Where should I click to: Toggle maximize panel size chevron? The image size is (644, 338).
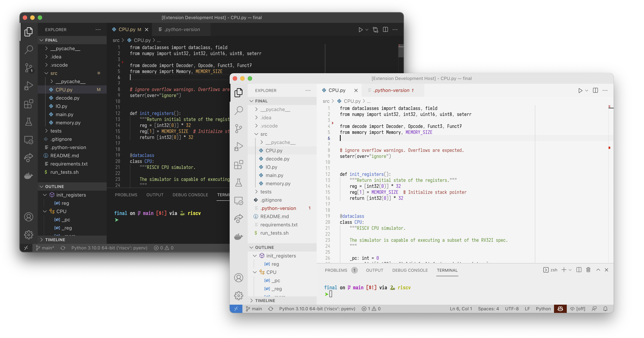[x=598, y=270]
